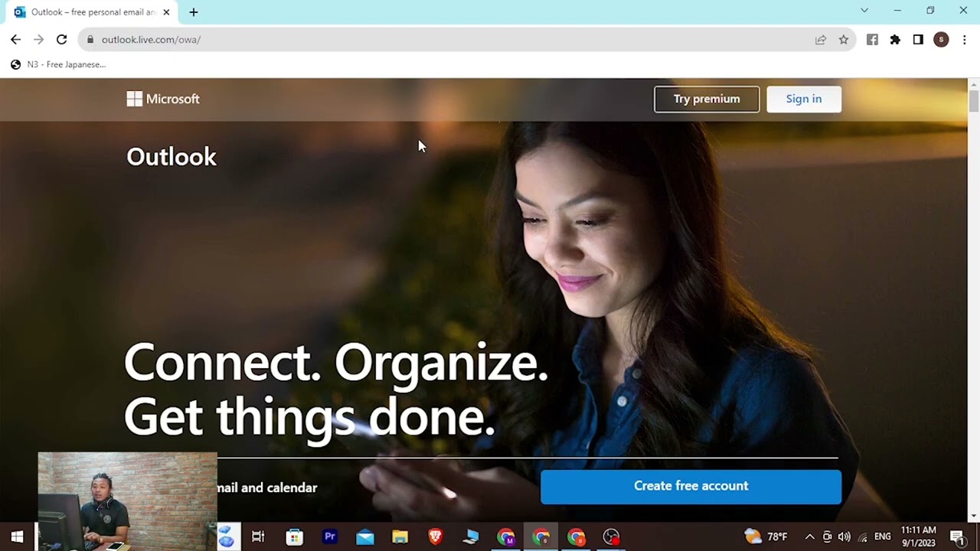980x551 pixels.
Task: Click the Microsoft logo
Action: tap(163, 99)
